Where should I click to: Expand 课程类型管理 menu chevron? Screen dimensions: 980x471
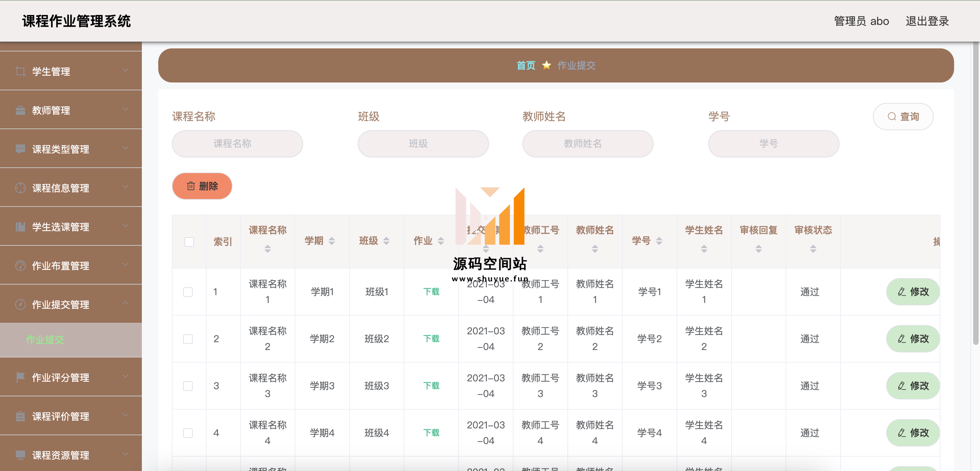125,148
